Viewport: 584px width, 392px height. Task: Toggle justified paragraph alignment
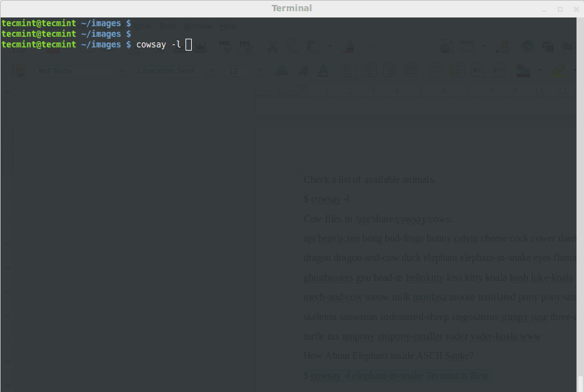(411, 71)
